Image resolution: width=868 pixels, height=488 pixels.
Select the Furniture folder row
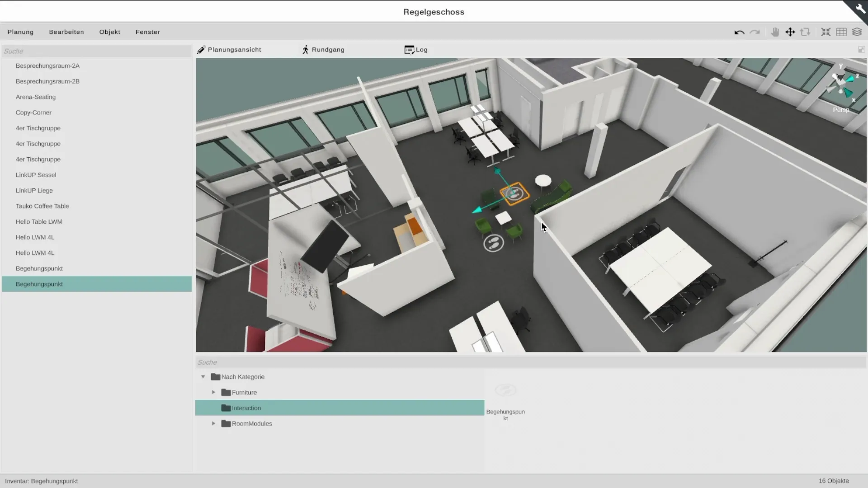pos(340,392)
